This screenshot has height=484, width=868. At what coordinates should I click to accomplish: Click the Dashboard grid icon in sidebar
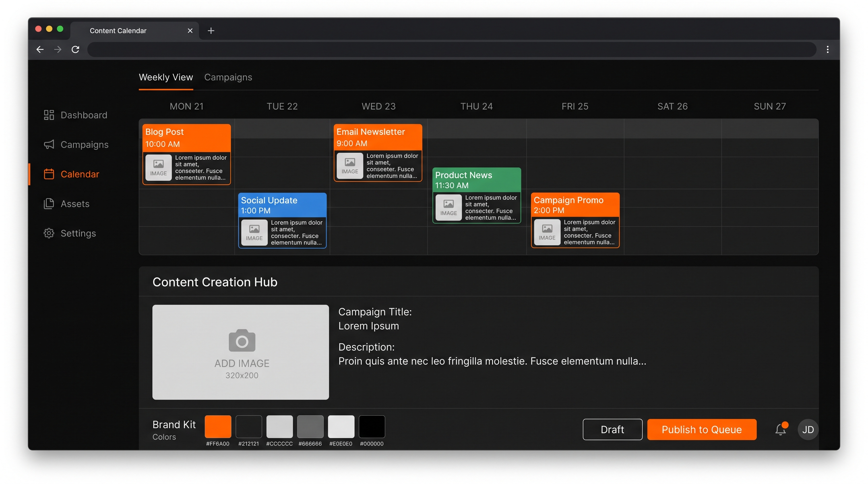tap(49, 115)
